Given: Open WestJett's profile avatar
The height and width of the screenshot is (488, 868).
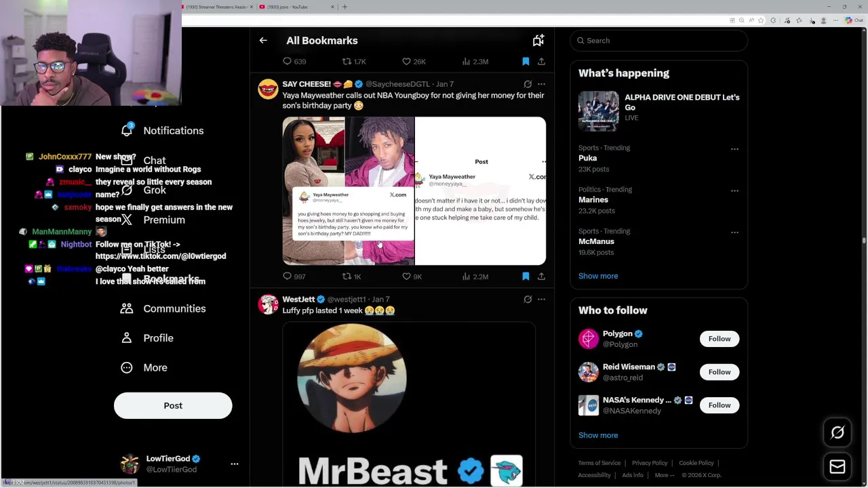Looking at the screenshot, I should point(268,304).
